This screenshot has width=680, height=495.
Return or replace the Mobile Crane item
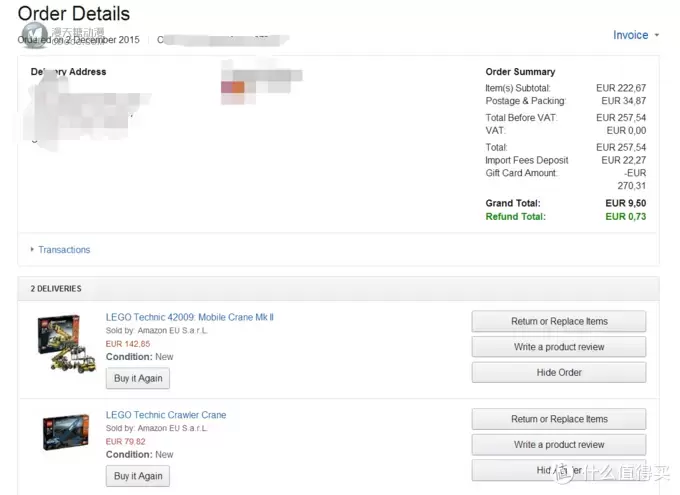coord(559,321)
